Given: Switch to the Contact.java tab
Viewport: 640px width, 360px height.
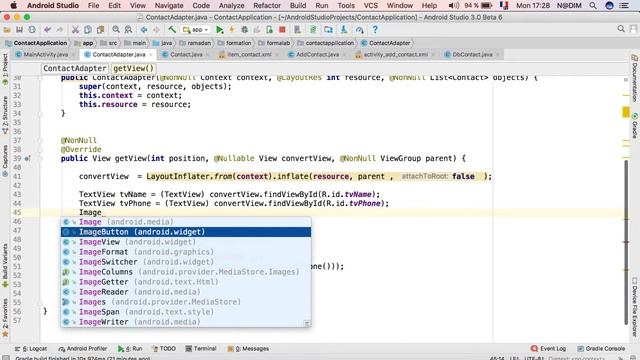Looking at the screenshot, I should (186, 54).
